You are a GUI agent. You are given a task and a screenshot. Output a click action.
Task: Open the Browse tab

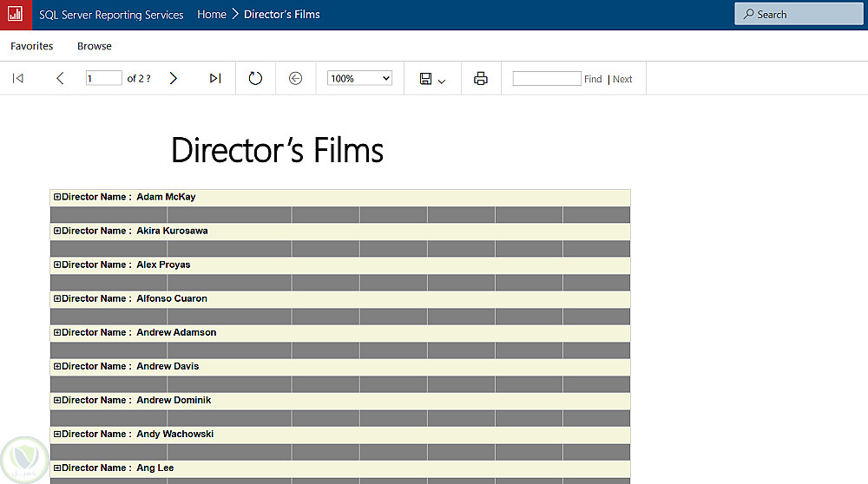pyautogui.click(x=95, y=46)
